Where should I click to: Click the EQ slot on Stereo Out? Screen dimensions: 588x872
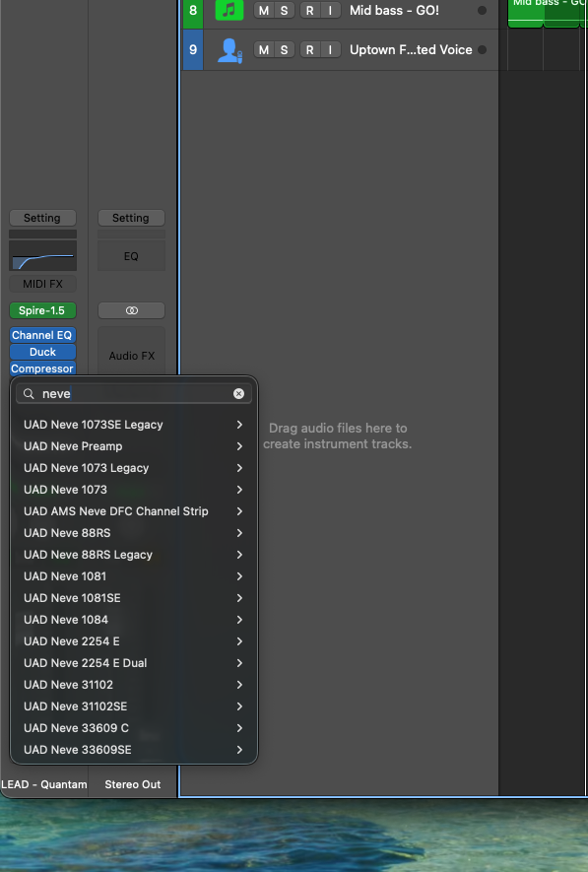point(131,256)
